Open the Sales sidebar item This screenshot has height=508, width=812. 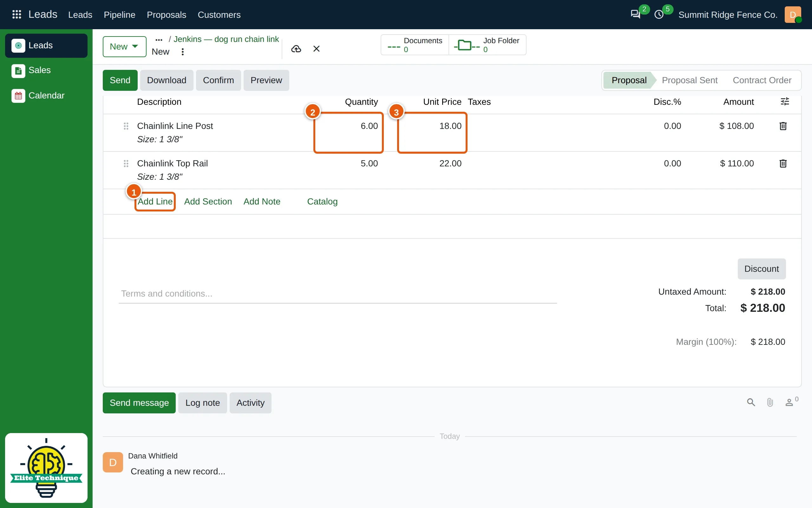46,70
